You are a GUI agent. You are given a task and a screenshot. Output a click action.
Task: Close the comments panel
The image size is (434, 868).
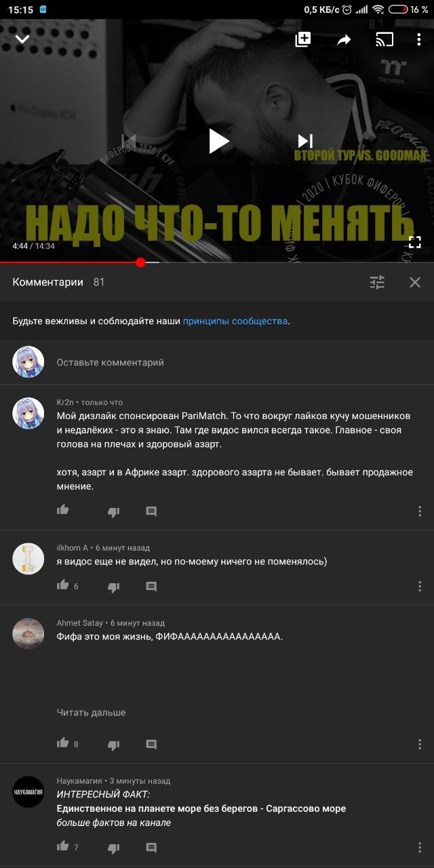click(x=415, y=282)
